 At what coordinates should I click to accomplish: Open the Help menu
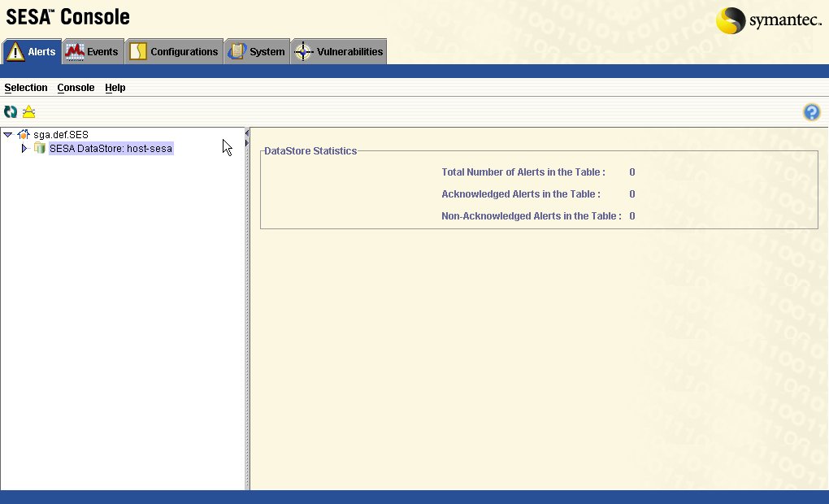click(x=115, y=88)
